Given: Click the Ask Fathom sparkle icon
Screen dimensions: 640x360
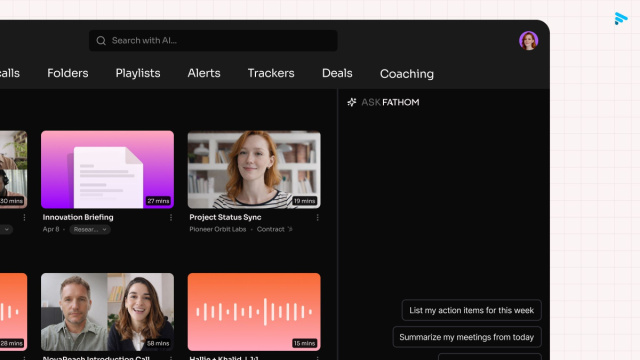Looking at the screenshot, I should tap(352, 102).
